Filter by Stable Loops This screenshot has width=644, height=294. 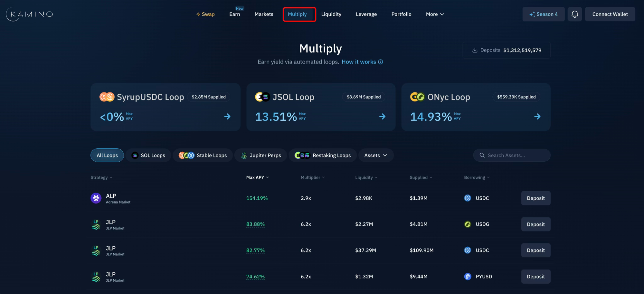coord(203,155)
